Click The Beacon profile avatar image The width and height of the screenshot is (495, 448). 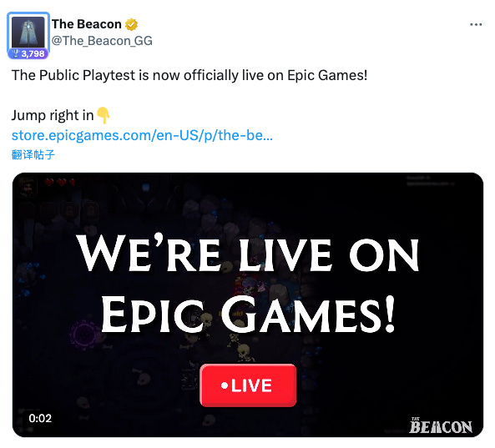pyautogui.click(x=28, y=33)
